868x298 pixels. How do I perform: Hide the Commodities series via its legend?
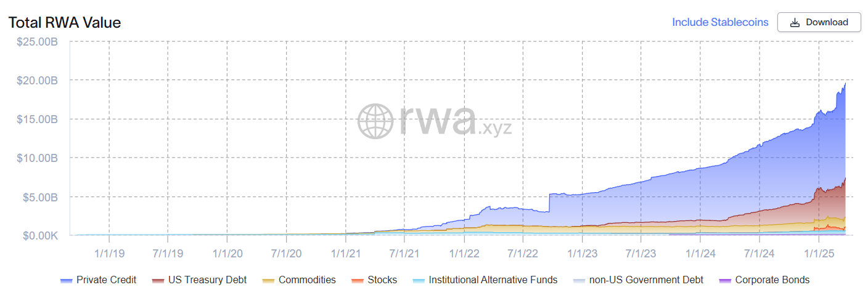coord(307,280)
